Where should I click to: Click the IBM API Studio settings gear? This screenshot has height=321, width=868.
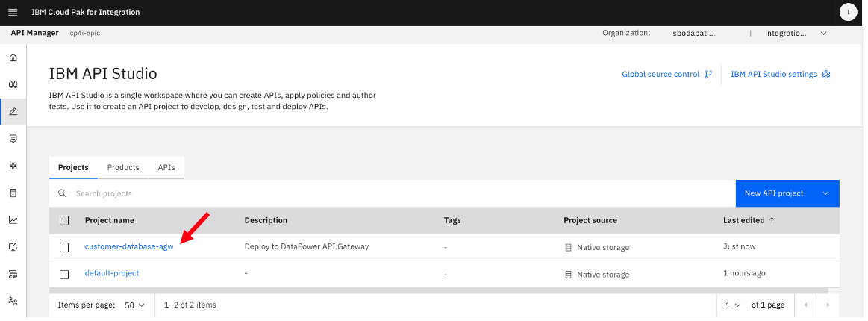pos(826,74)
